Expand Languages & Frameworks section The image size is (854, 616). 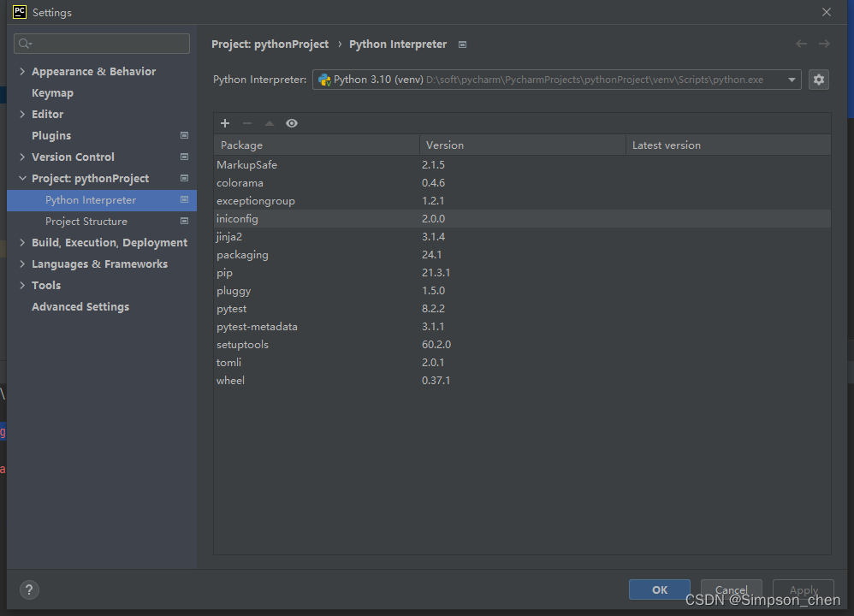tap(22, 264)
